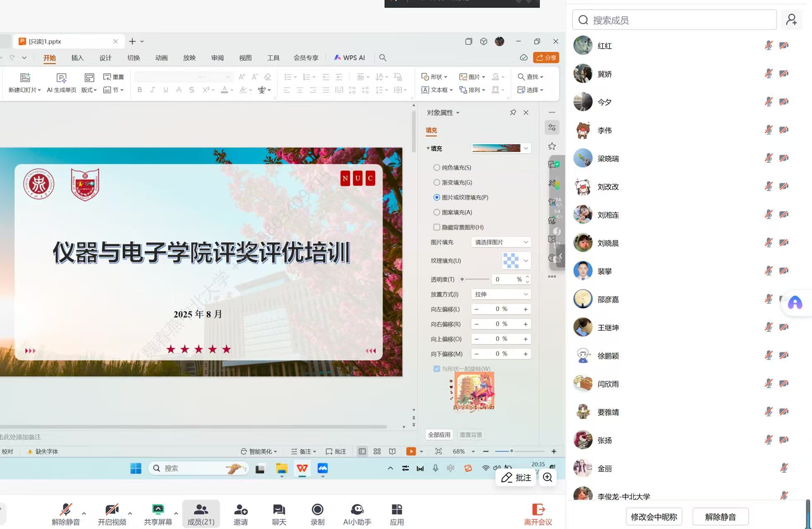Switch to the Insert (插入) ribbon tab
This screenshot has height=529, width=812.
coord(77,58)
